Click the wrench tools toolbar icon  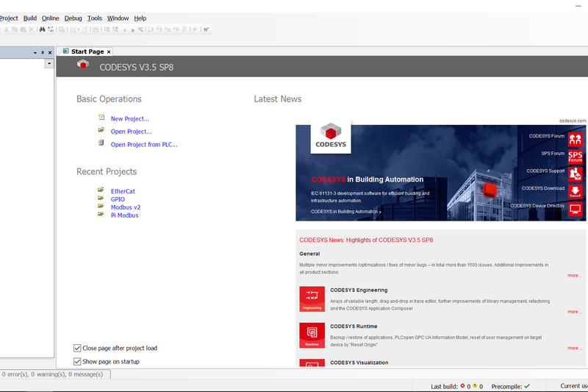click(x=140, y=29)
